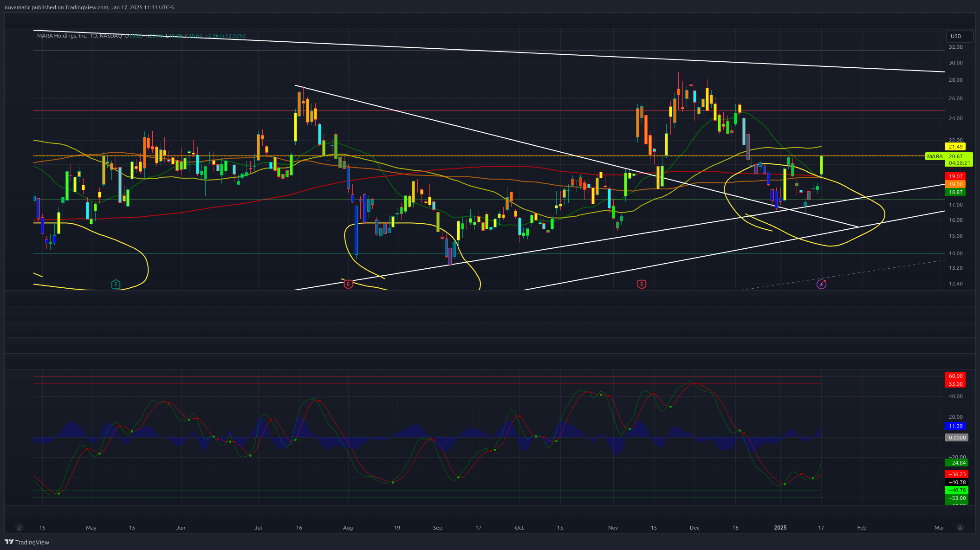
Task: Click the Mar label on time axis
Action: (939, 528)
